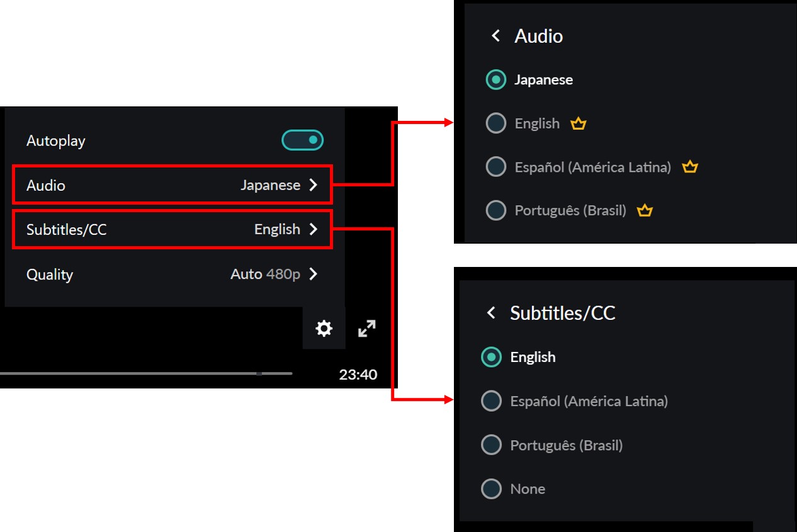Select None to disable subtitles
Screen dimensions: 797x532
[x=491, y=489]
